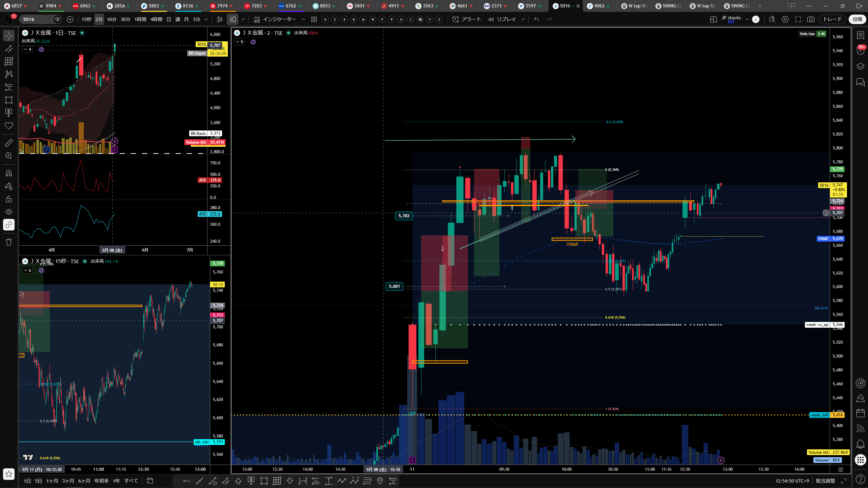Screen dimensions: 868x488
Task: Expand the favorite indicators dropdown arrow
Action: click(303, 19)
